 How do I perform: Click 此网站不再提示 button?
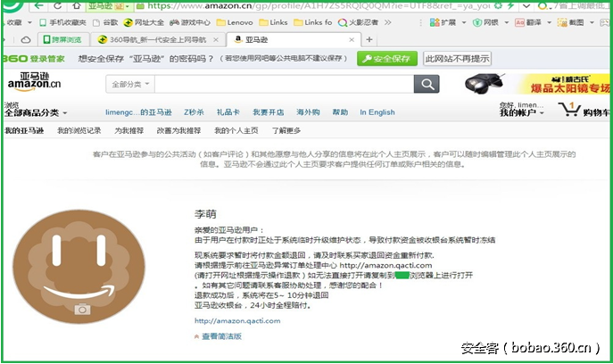tap(457, 59)
